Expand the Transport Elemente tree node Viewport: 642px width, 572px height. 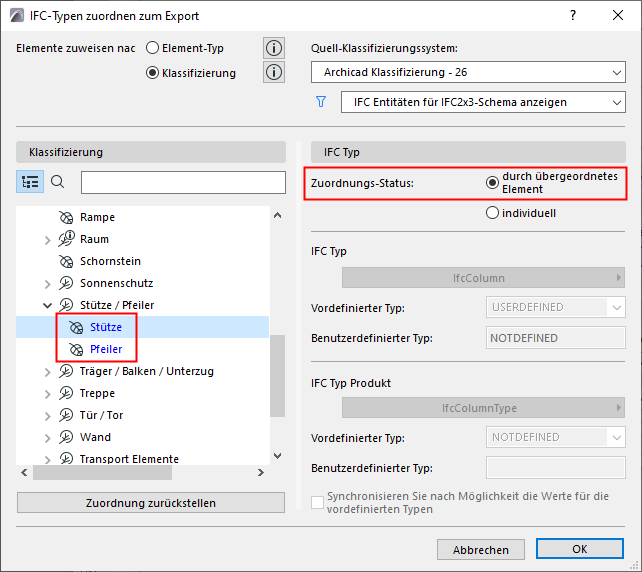click(47, 459)
